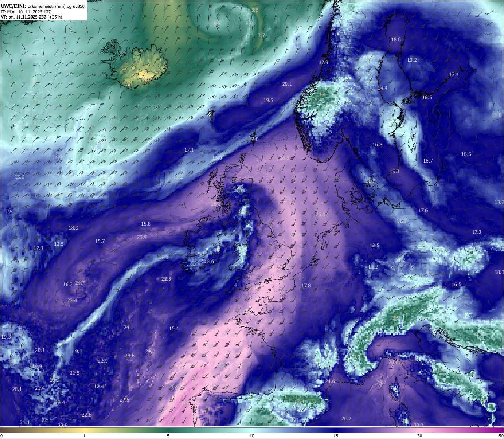Click the 5 tick on color scale
The image size is (504, 439).
coord(168,436)
